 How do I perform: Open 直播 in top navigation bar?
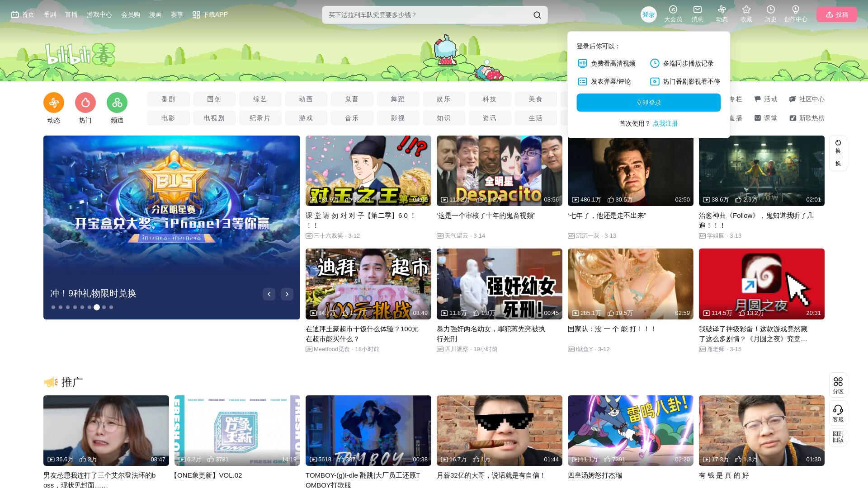71,14
